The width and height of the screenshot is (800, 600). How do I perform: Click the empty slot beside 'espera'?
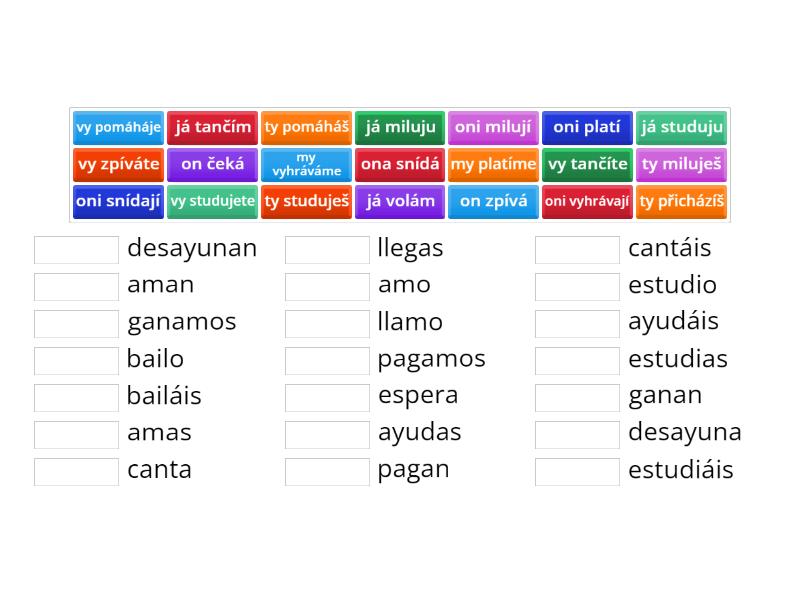[x=327, y=397]
